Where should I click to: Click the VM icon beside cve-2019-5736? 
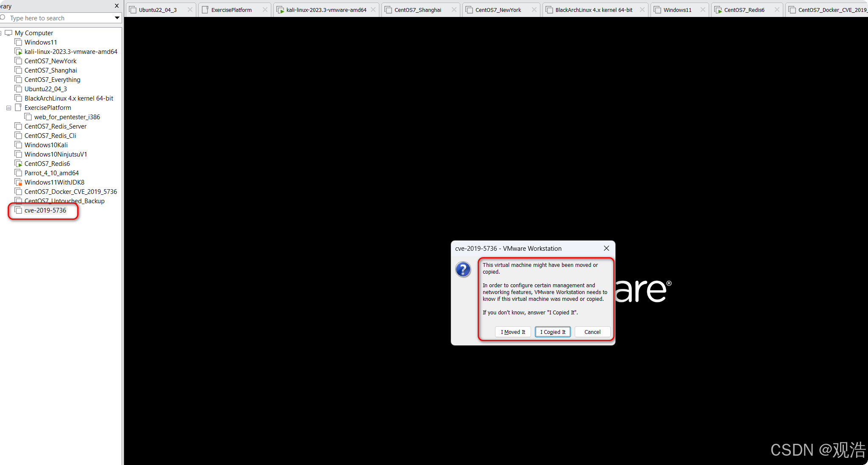[x=18, y=210]
